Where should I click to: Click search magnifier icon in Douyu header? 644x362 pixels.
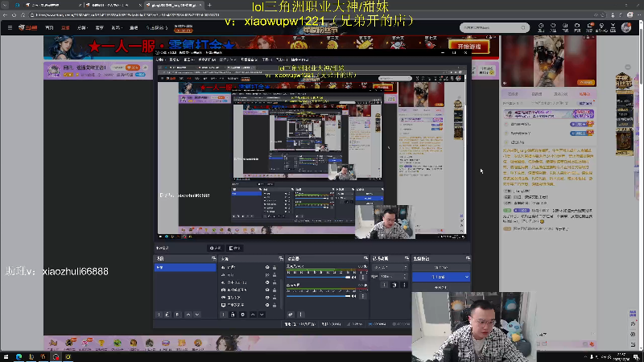(x=522, y=27)
